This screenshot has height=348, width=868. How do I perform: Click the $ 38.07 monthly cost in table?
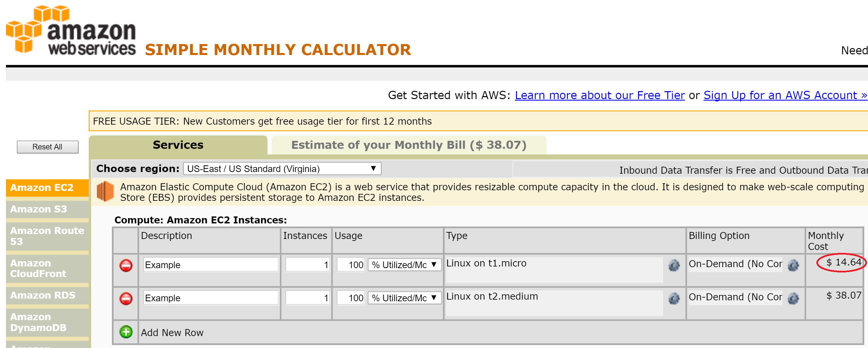tap(844, 295)
